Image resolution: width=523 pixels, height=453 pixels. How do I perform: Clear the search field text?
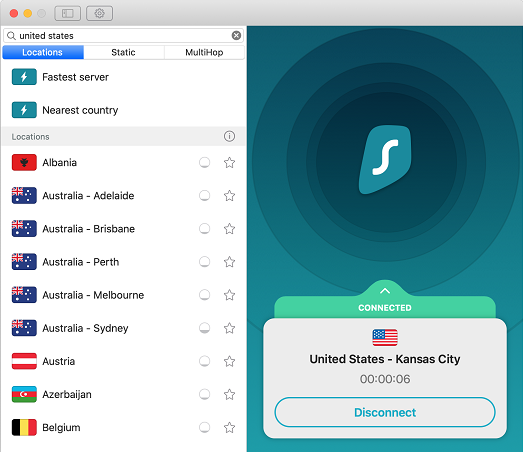pyautogui.click(x=236, y=35)
